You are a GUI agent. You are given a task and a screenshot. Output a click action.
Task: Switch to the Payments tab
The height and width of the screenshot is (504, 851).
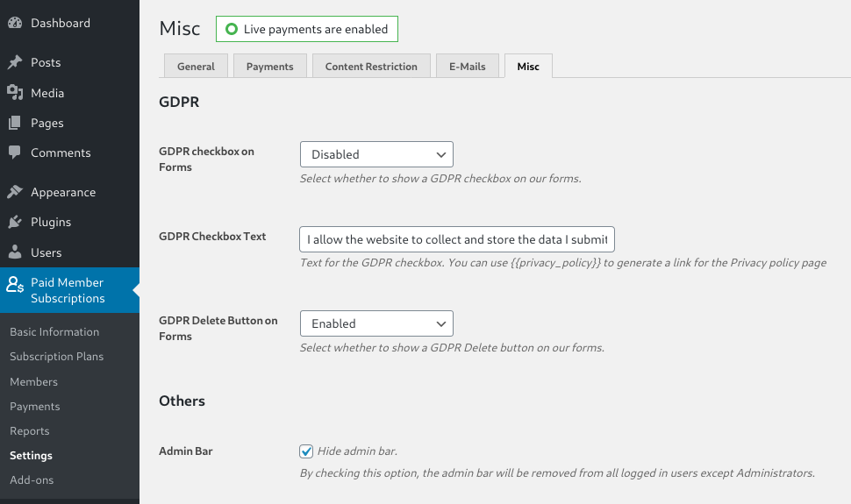[x=269, y=67]
